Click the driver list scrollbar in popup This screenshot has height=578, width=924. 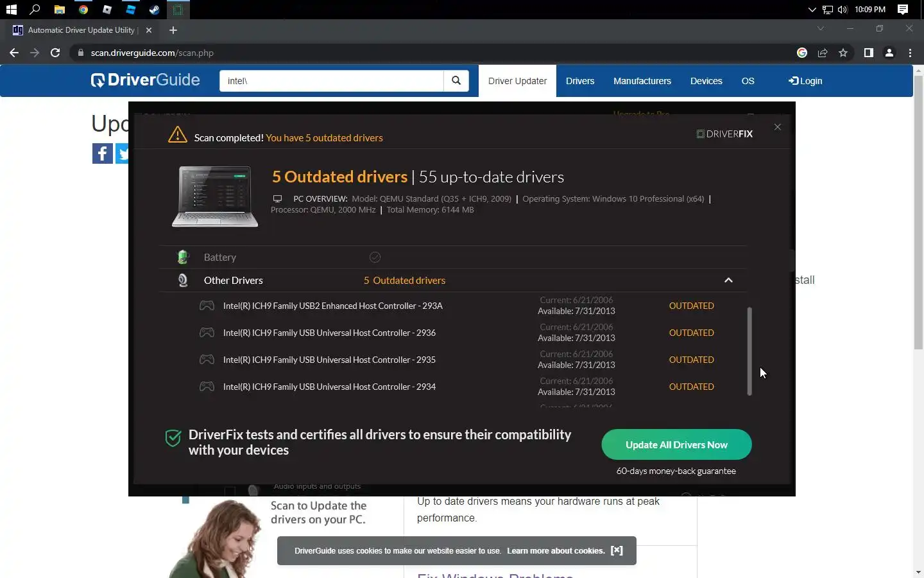749,351
